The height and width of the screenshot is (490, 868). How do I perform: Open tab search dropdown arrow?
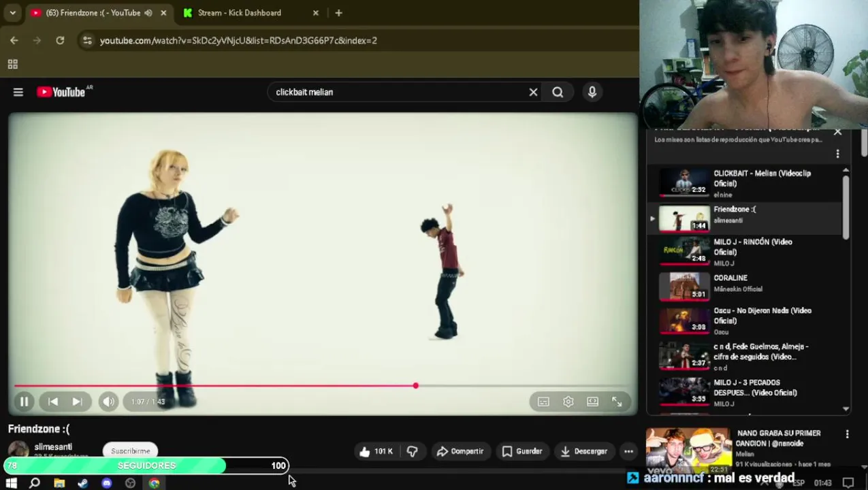pyautogui.click(x=12, y=13)
